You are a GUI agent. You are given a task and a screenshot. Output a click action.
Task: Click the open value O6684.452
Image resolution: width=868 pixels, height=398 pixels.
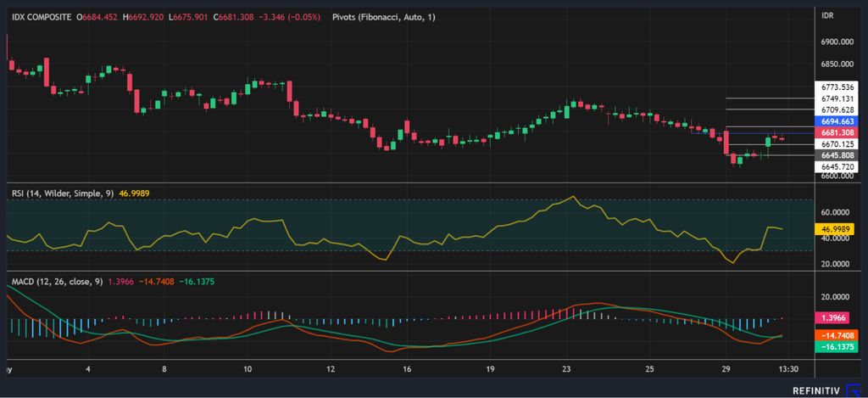(x=97, y=17)
